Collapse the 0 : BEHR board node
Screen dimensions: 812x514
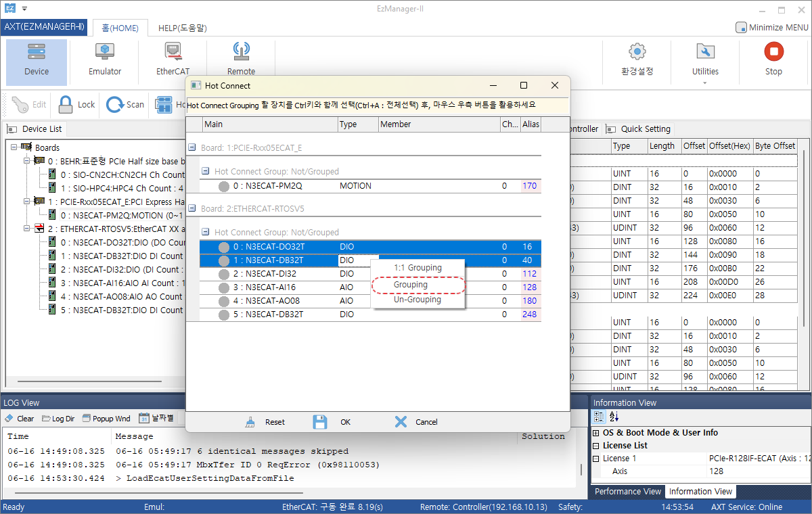(x=26, y=161)
